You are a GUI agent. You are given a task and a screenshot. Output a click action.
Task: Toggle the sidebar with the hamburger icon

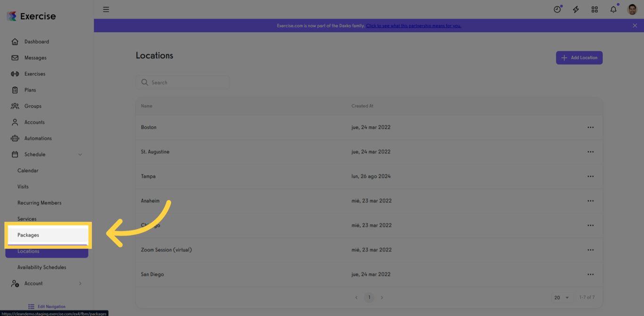pos(106,9)
